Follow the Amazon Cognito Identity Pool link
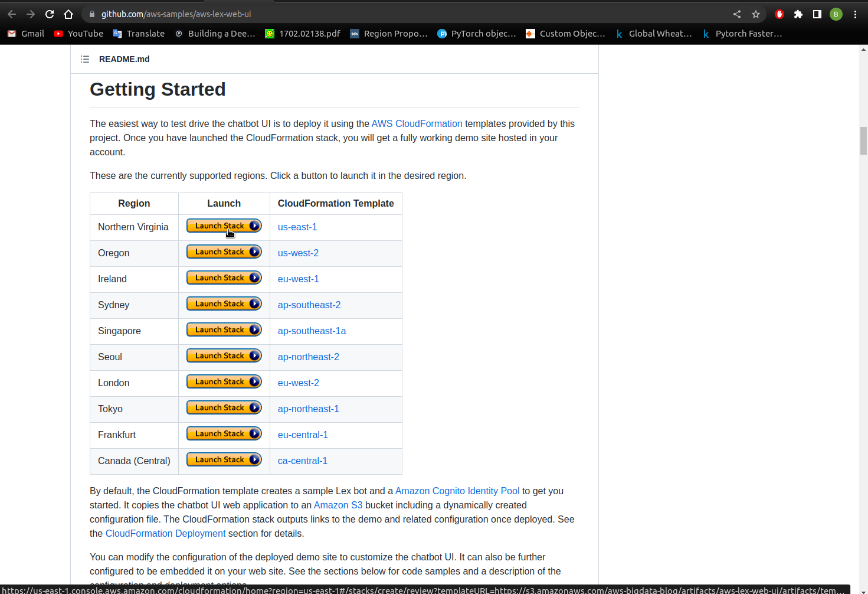The image size is (868, 594). pyautogui.click(x=457, y=491)
